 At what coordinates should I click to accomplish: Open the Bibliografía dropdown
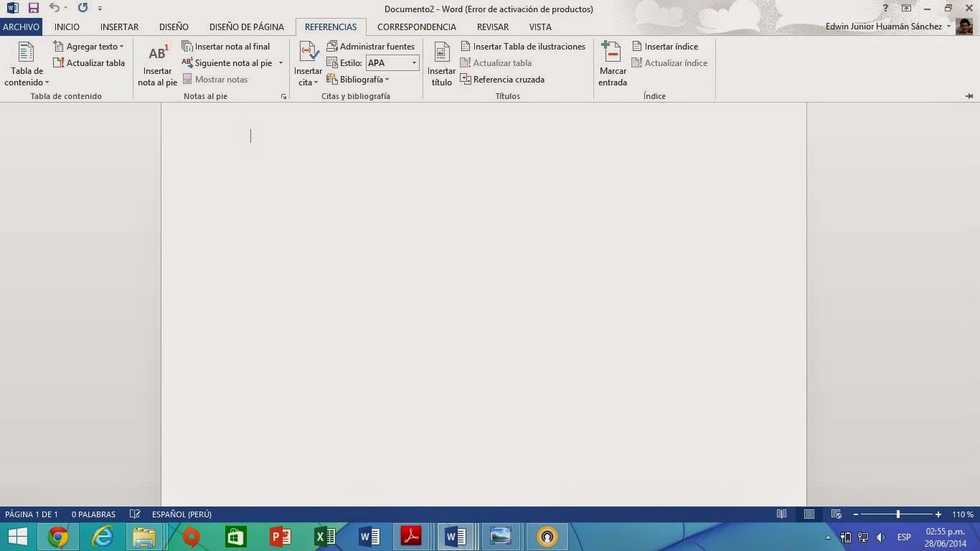(x=359, y=79)
